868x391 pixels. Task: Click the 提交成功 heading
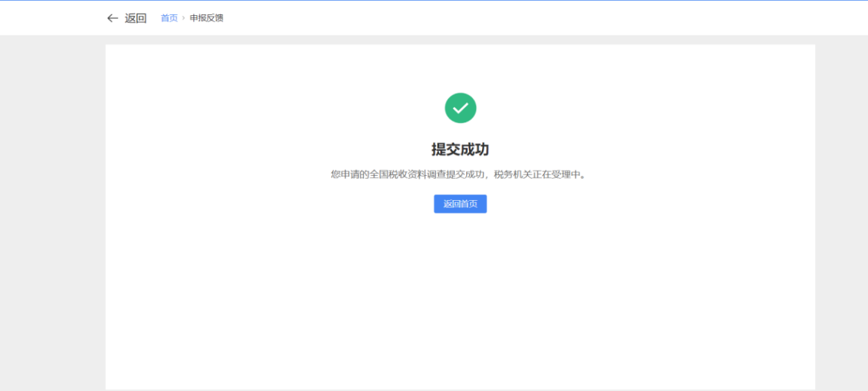(460, 149)
